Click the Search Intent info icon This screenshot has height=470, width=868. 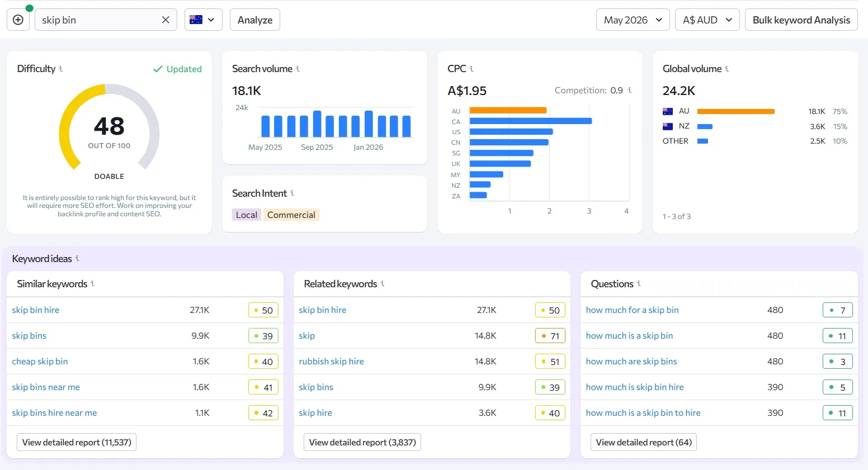coord(292,193)
